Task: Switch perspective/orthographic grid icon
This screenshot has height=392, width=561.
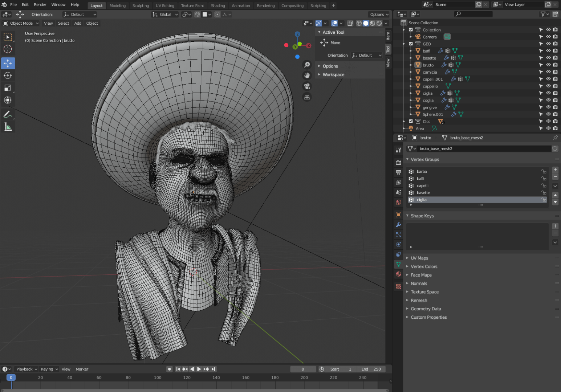Action: (307, 97)
